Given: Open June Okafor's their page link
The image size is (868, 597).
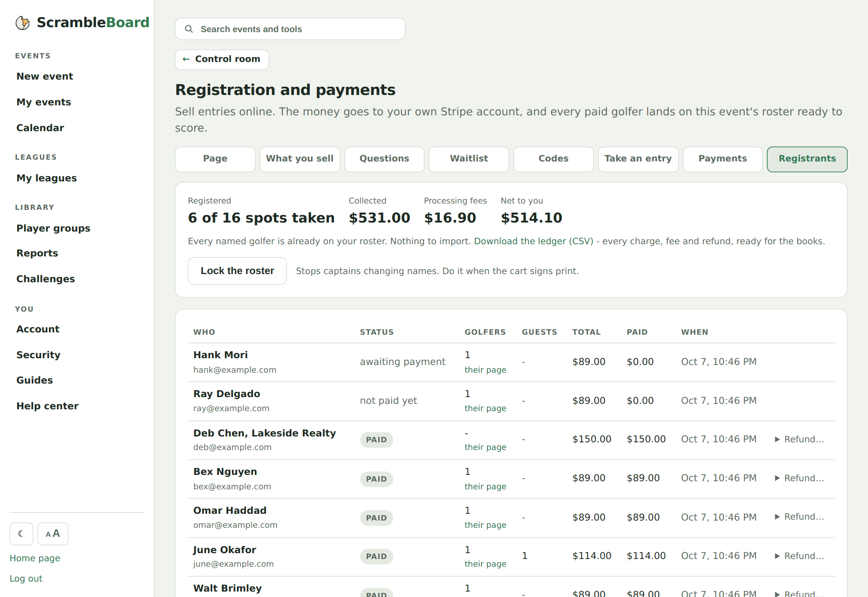Looking at the screenshot, I should click(x=485, y=564).
